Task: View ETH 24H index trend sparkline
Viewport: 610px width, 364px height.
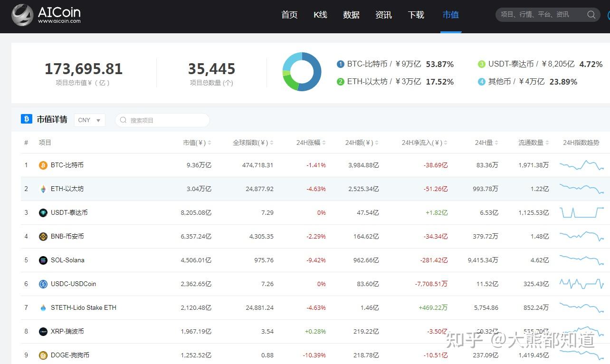Action: pyautogui.click(x=581, y=189)
